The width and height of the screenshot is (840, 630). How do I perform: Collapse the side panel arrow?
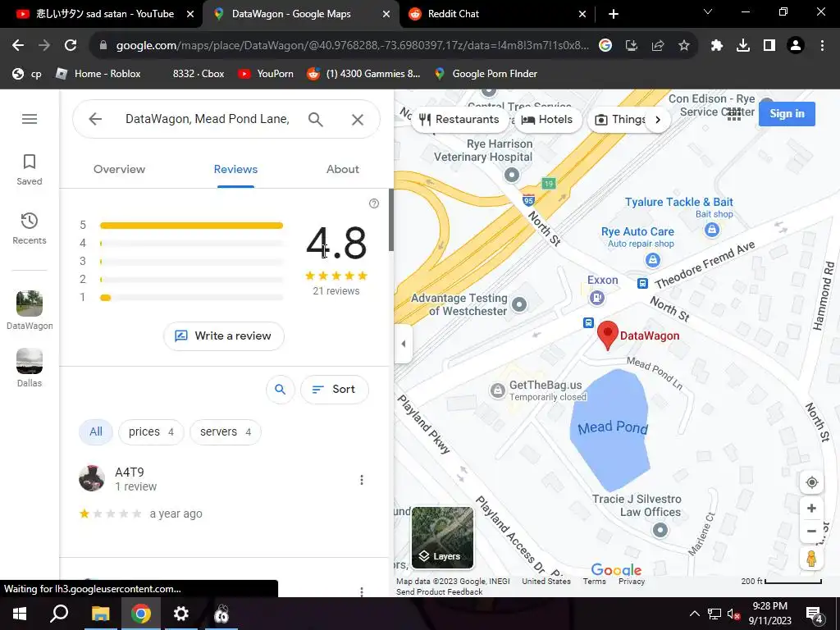pyautogui.click(x=404, y=344)
